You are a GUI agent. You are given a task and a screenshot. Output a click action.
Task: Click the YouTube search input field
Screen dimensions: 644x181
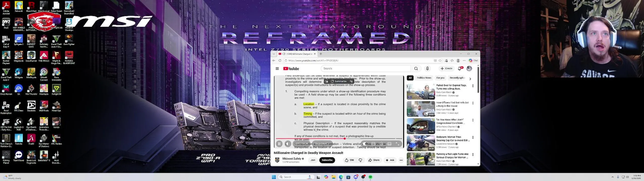pos(366,68)
